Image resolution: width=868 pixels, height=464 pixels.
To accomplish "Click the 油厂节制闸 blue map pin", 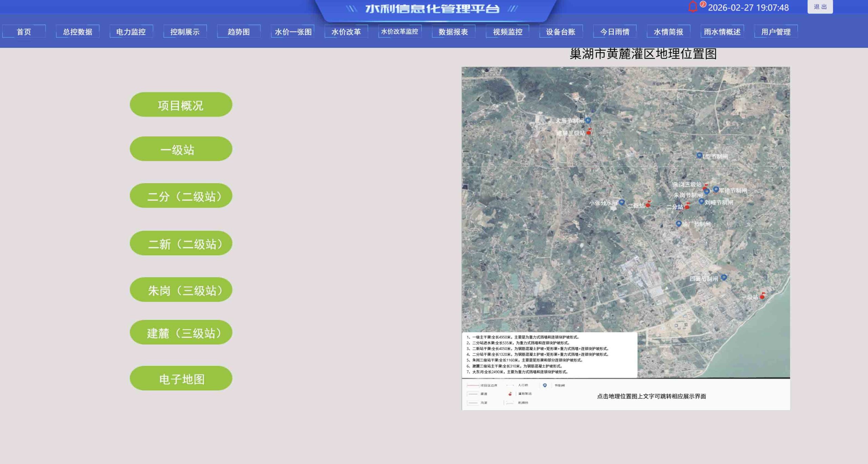I will 678,224.
